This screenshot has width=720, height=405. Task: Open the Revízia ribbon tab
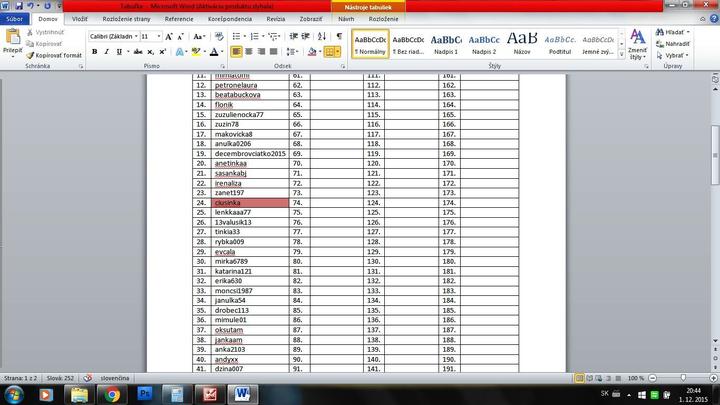pos(275,19)
